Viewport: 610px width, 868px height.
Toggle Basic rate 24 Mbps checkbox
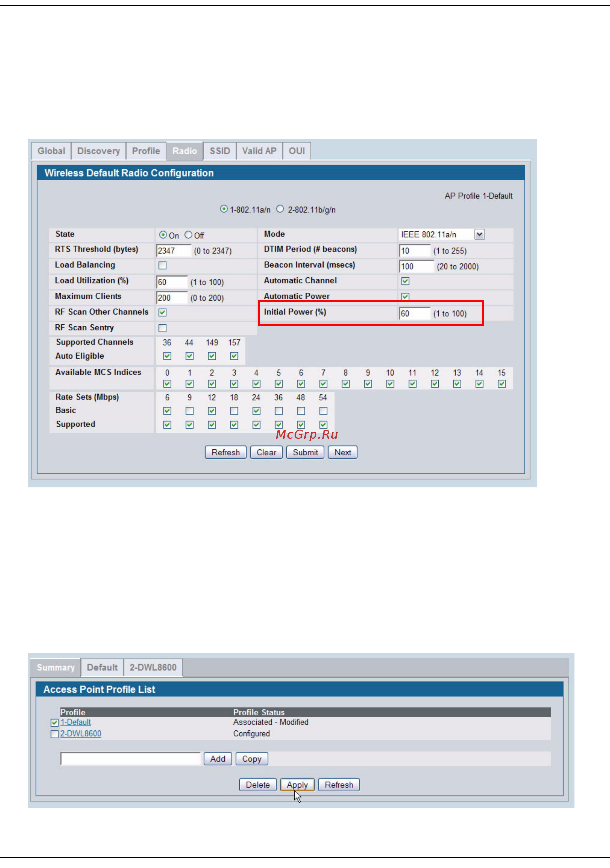coord(256,410)
